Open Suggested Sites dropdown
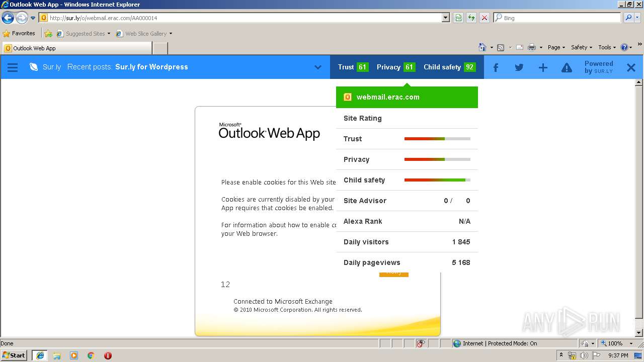 pos(84,34)
